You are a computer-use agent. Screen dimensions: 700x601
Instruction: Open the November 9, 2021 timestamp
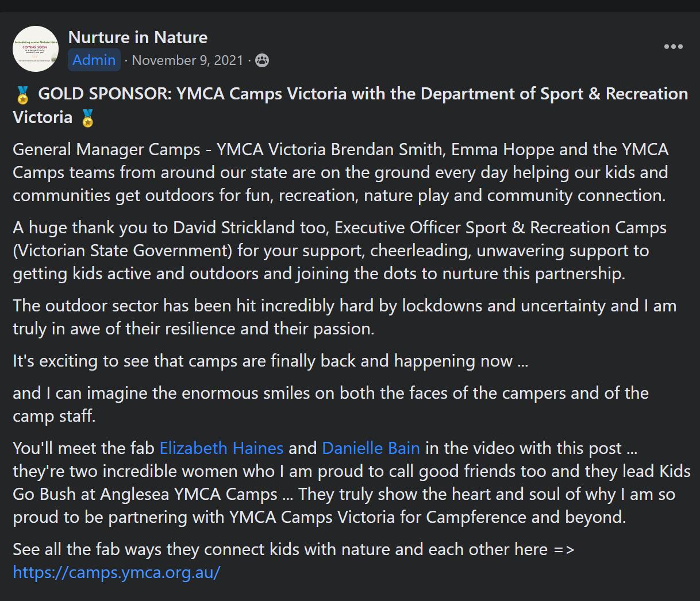click(187, 60)
